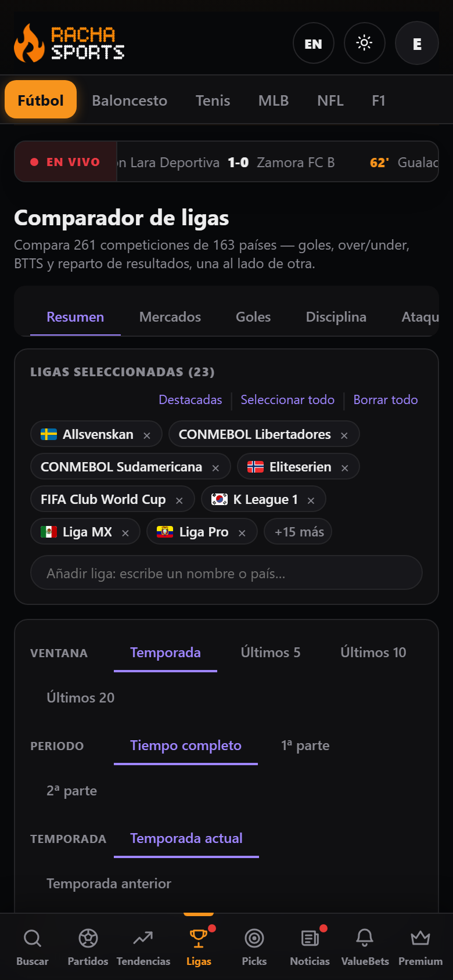This screenshot has width=453, height=980.
Task: Click the Borrar todo link
Action: 386,400
